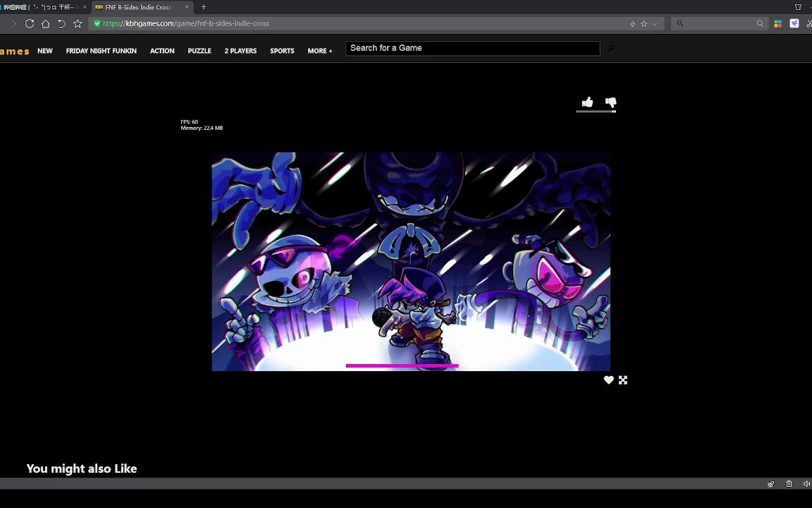
Task: Click the FPS: 60 text
Action: click(189, 122)
